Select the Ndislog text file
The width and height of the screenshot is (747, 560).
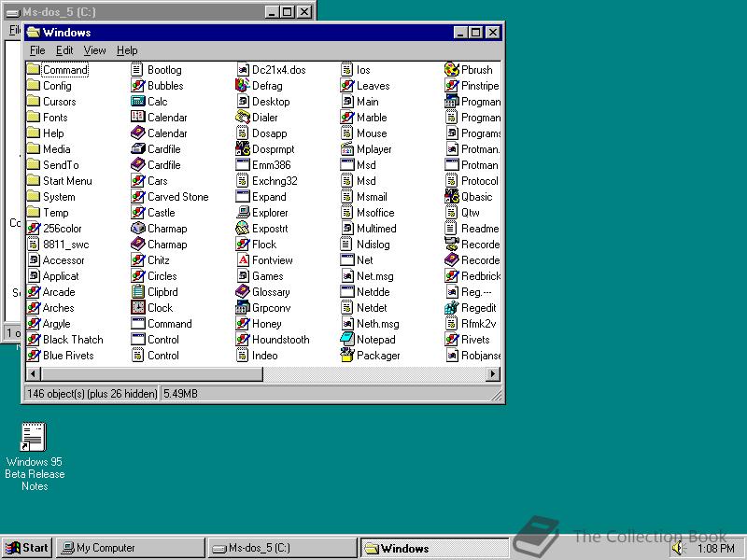pos(346,245)
